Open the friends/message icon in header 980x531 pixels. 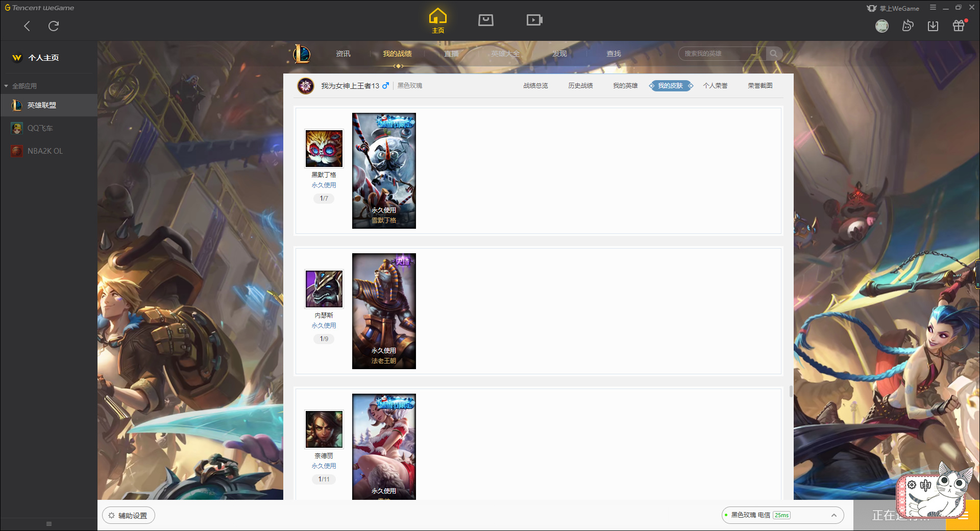[908, 26]
